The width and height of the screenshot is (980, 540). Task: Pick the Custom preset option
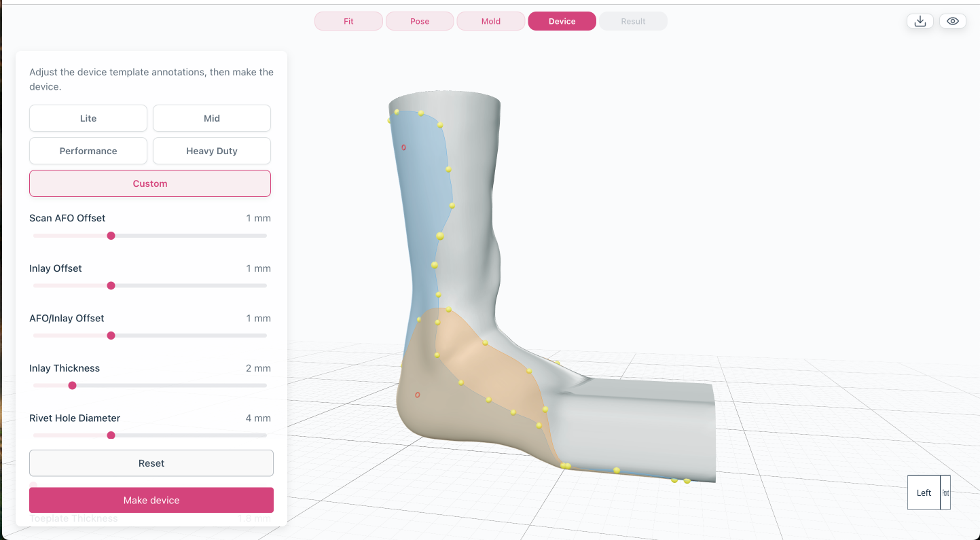(x=150, y=183)
